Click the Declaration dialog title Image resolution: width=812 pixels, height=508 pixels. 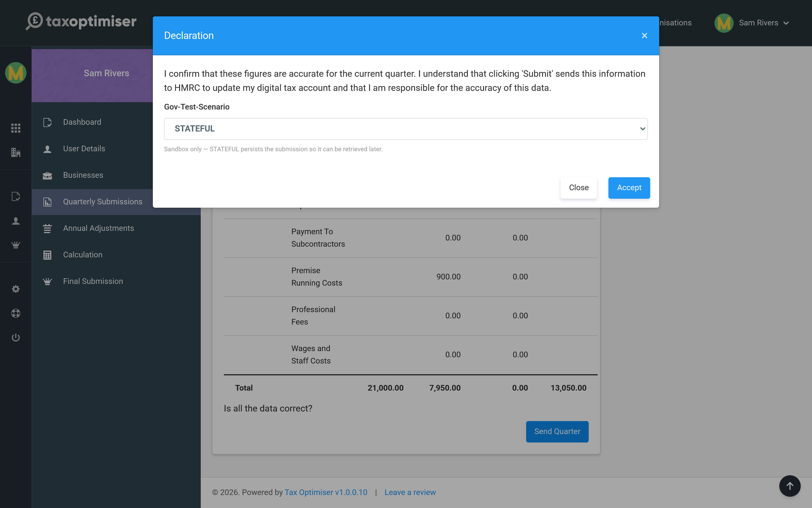(x=189, y=36)
